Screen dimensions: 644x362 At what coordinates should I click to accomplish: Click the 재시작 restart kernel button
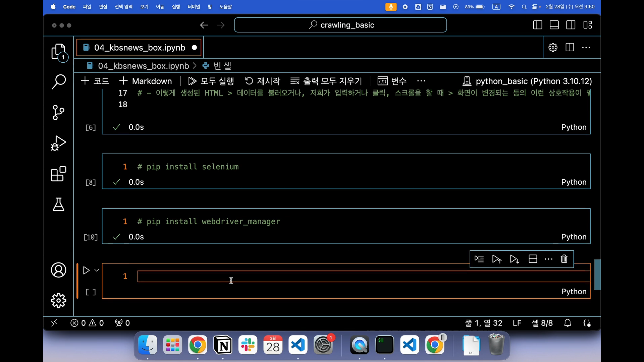263,81
